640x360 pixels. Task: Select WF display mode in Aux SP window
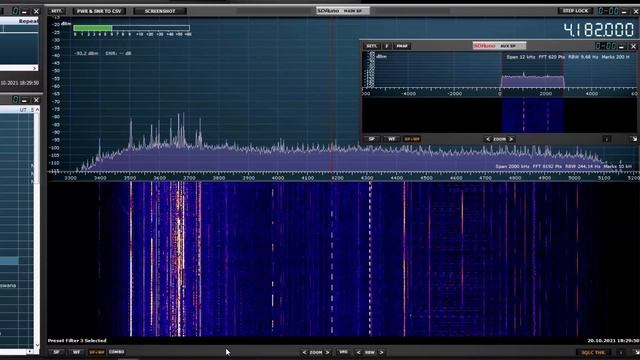[x=391, y=139]
